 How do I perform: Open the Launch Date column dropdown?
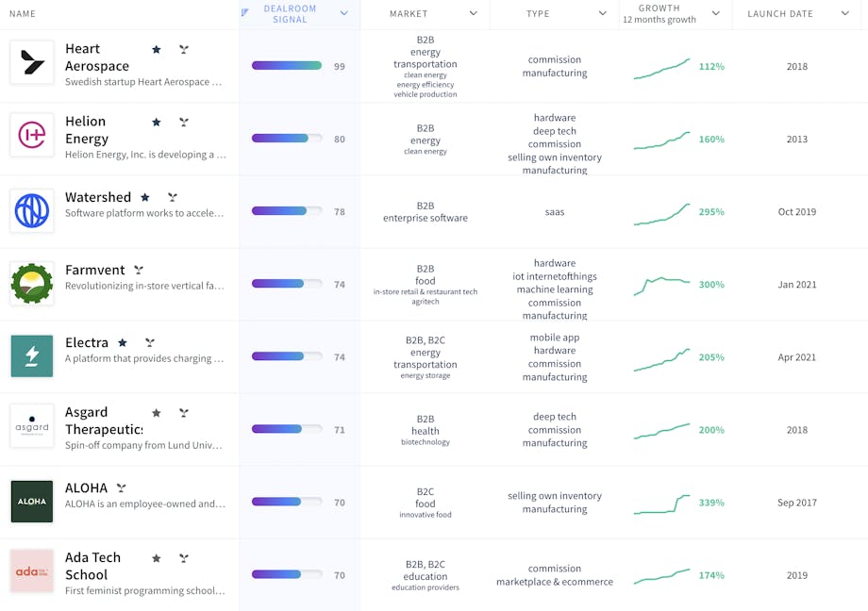pyautogui.click(x=845, y=13)
